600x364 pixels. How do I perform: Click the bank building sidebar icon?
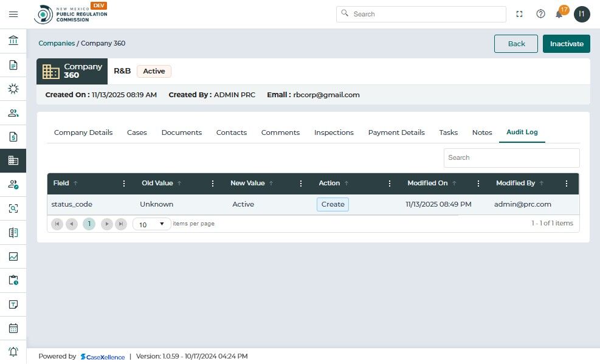(x=13, y=40)
